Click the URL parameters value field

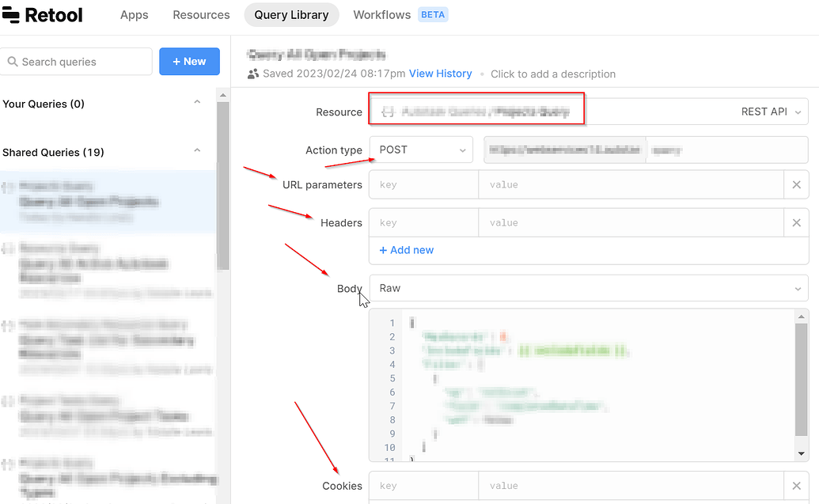(x=631, y=184)
